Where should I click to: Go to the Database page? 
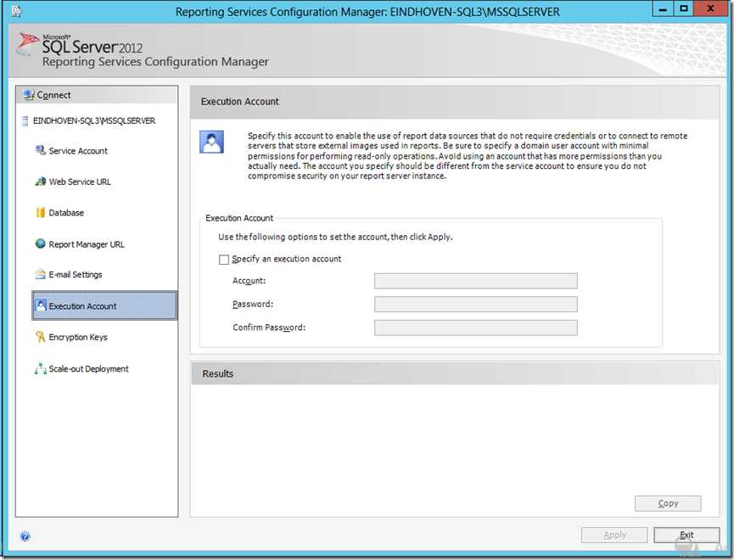(x=66, y=213)
